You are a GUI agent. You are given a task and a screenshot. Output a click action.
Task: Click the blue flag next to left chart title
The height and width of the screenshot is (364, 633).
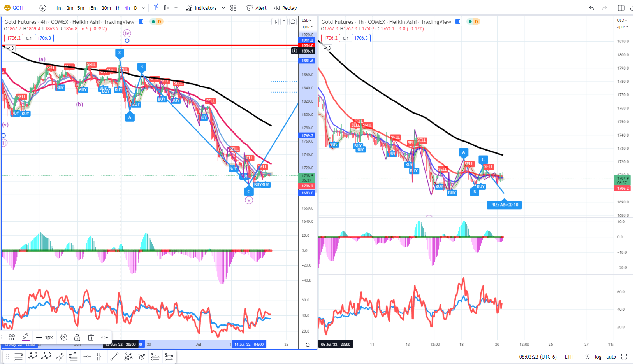tap(141, 22)
